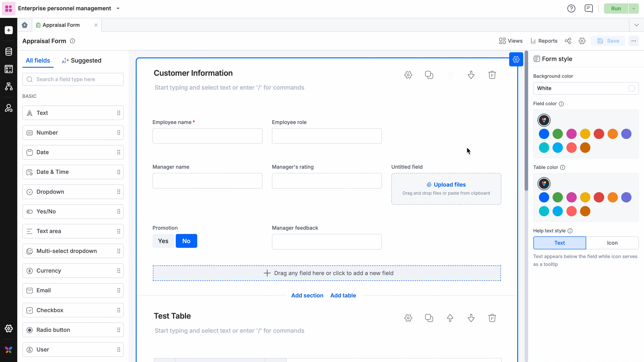The height and width of the screenshot is (362, 644).
Task: Open the Run button dropdown arrow
Action: (633, 8)
